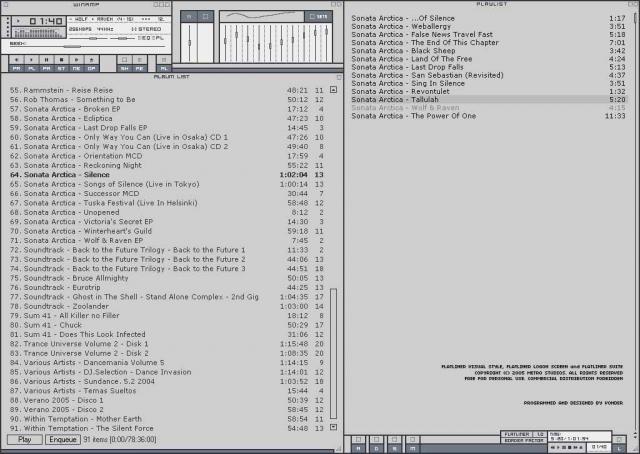Viewport: 640px width, 454px height.
Task: Select Soundtrack - Eurotrip album
Action: (x=167, y=287)
